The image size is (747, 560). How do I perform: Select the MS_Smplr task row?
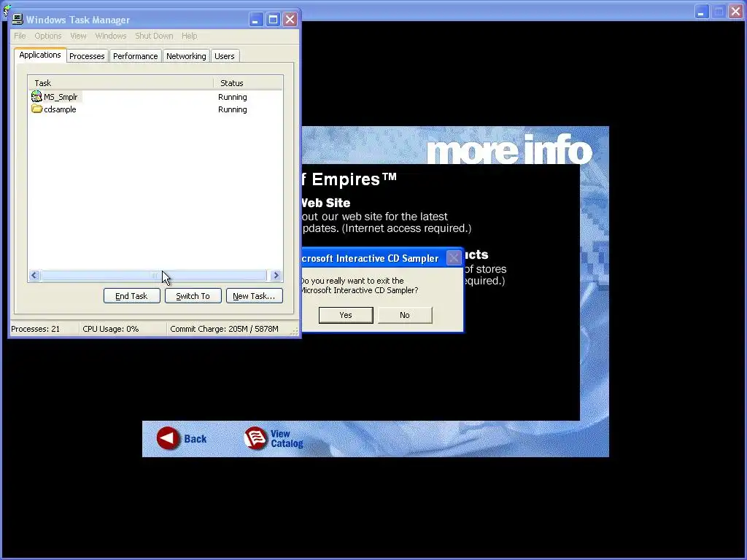coord(155,97)
